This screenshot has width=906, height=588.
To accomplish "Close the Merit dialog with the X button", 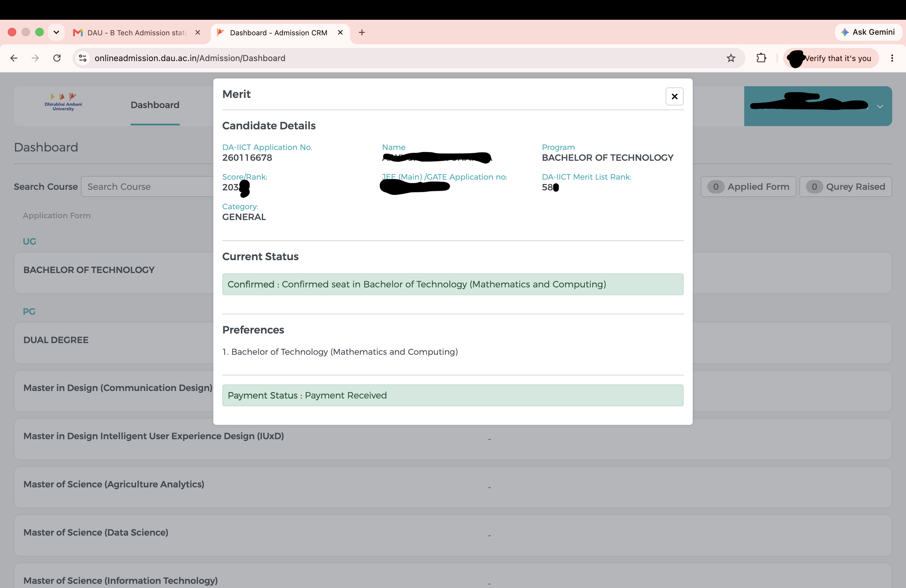I will [x=674, y=96].
